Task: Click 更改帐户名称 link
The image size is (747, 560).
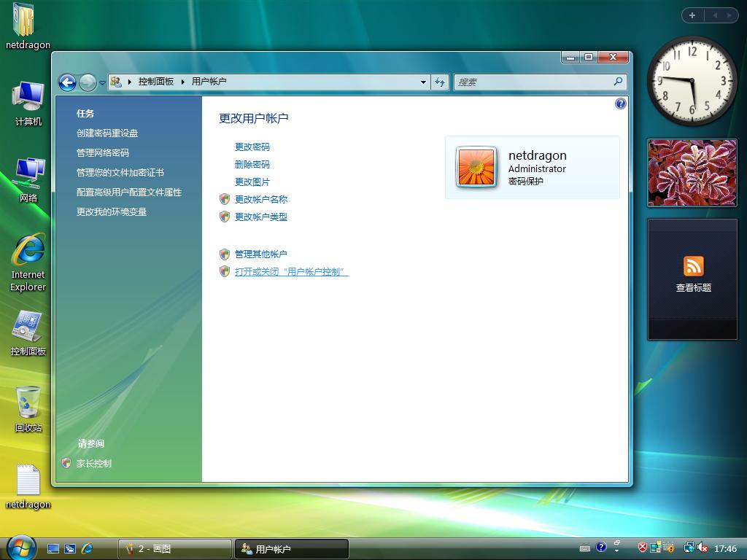Action: coord(261,200)
